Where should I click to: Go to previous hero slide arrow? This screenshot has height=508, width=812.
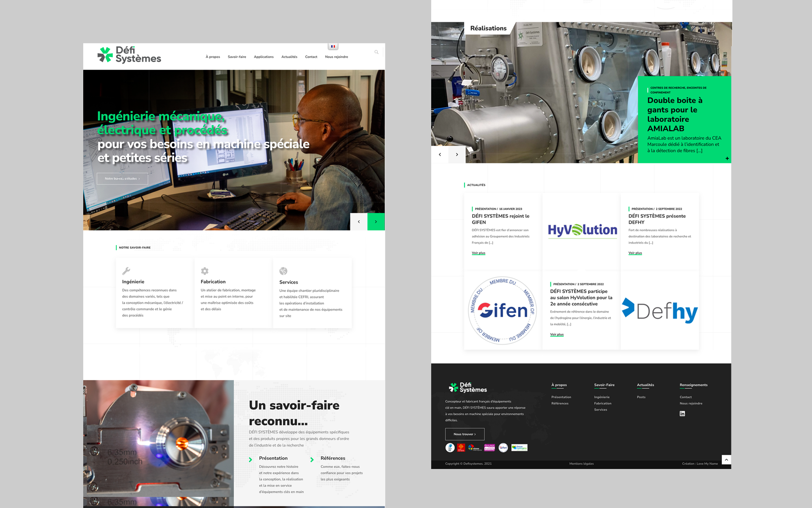click(x=359, y=221)
